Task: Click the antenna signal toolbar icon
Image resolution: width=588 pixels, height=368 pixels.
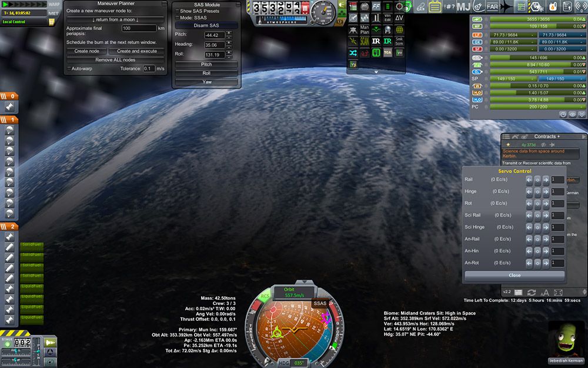Action: tap(582, 6)
